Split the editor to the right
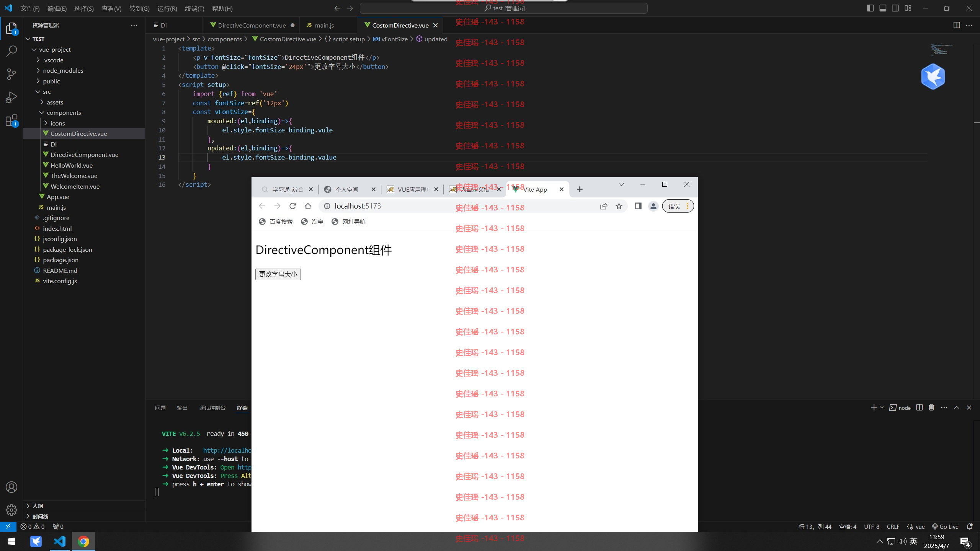 pyautogui.click(x=957, y=25)
